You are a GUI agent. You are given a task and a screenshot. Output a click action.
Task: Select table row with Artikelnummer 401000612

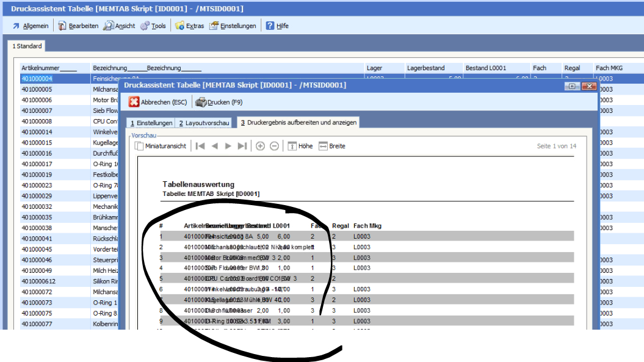click(x=38, y=281)
